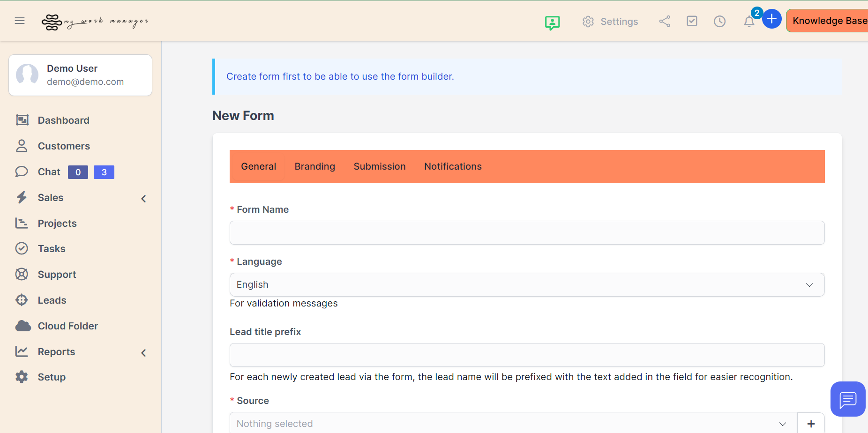Open Setup in sidebar
868x433 pixels.
pos(52,377)
